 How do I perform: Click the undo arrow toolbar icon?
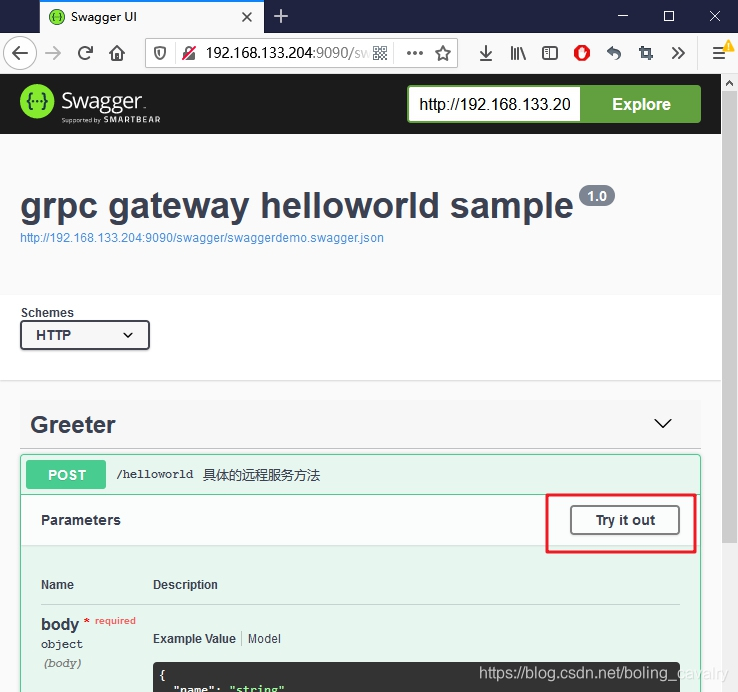(x=614, y=53)
